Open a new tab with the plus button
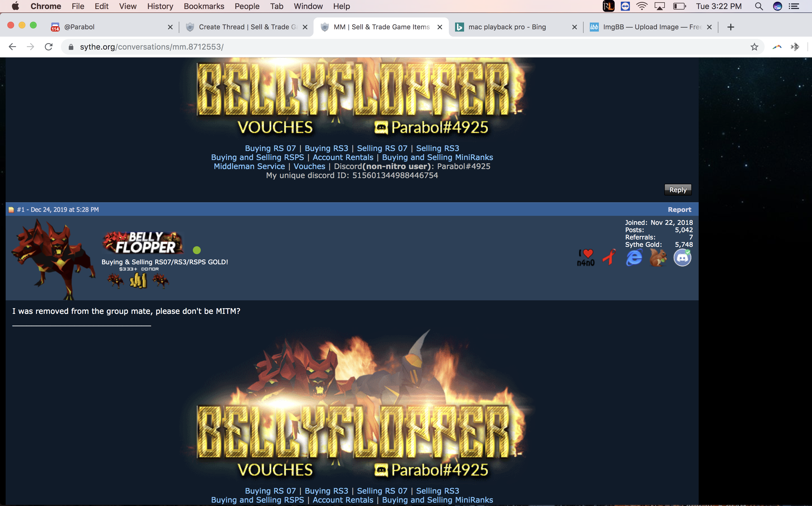 (731, 27)
